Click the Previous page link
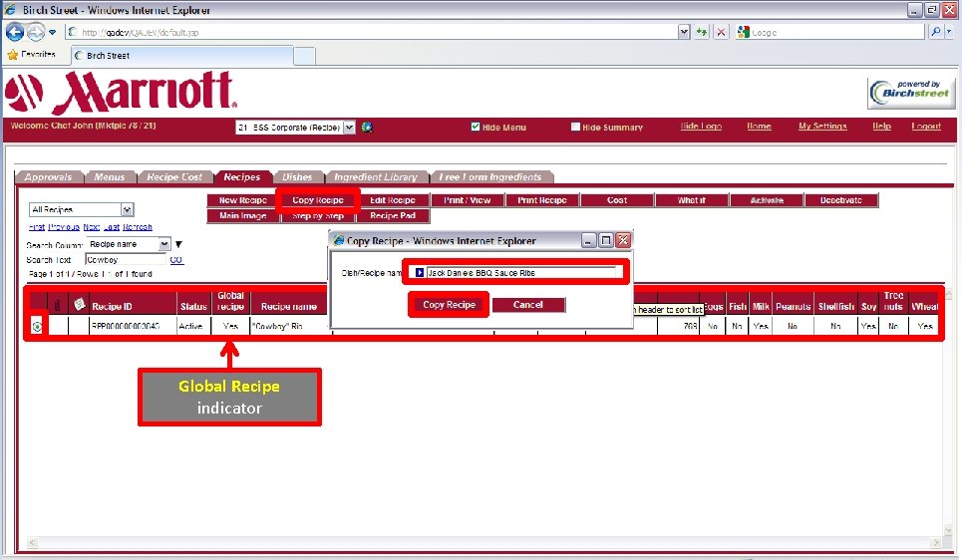The width and height of the screenshot is (962, 560). (x=64, y=227)
